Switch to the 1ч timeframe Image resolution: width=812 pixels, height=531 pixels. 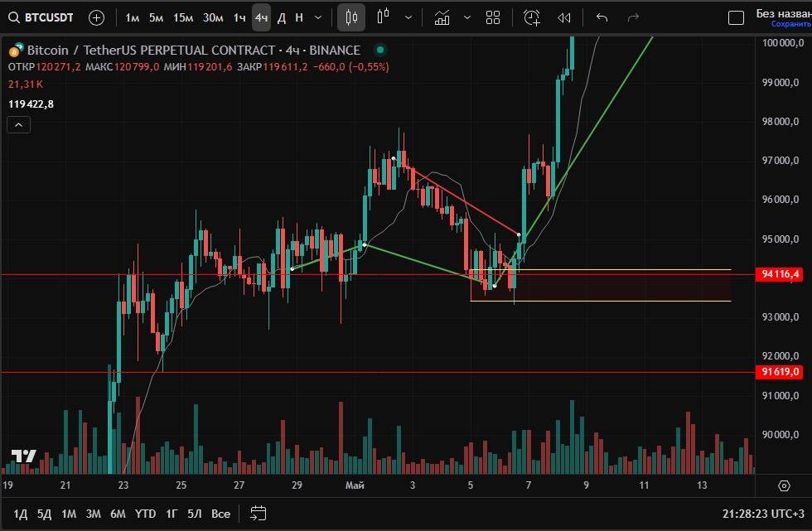click(239, 17)
